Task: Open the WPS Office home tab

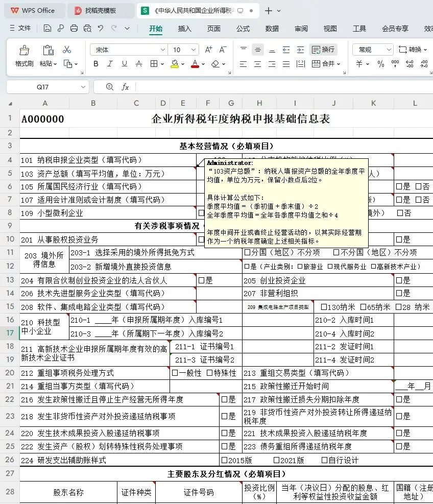Action: [x=33, y=11]
